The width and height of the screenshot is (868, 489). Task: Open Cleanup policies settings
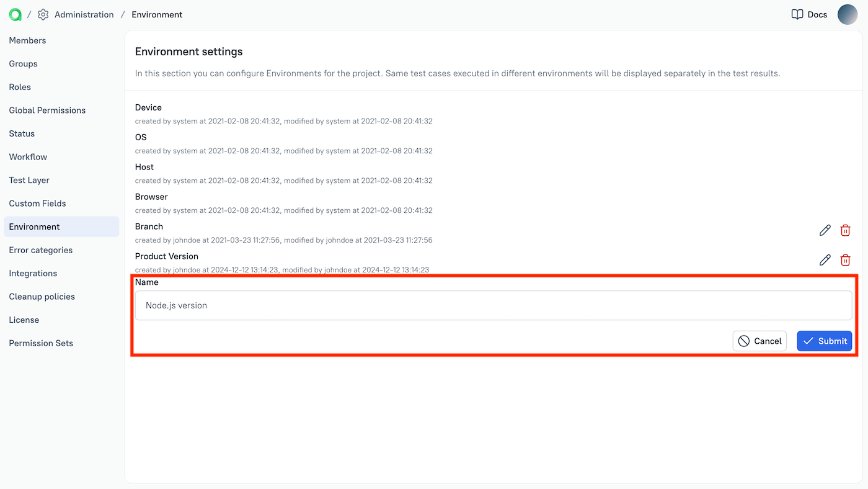(x=42, y=296)
